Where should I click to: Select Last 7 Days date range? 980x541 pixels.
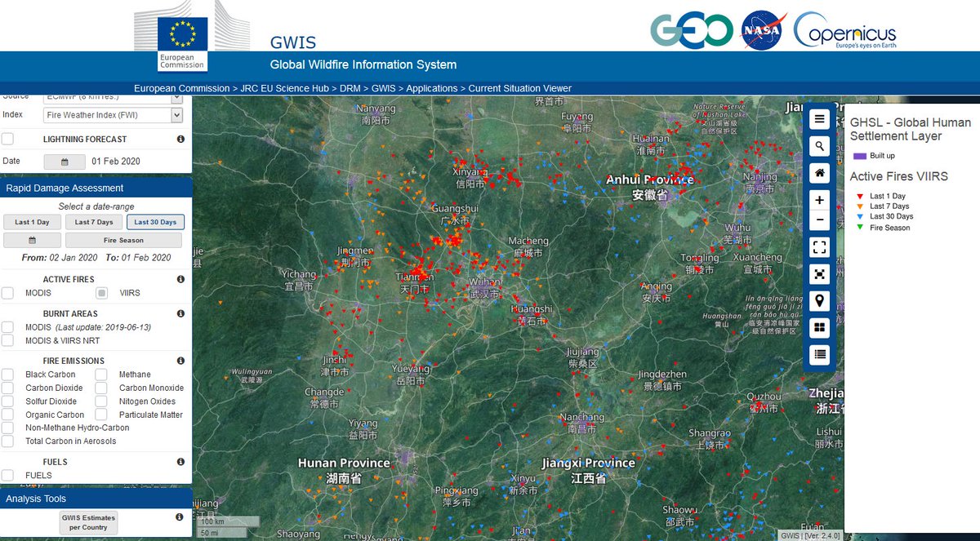click(94, 222)
